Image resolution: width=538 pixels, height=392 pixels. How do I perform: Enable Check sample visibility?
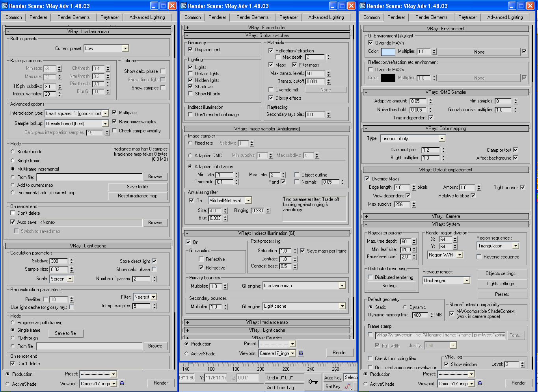pos(115,131)
